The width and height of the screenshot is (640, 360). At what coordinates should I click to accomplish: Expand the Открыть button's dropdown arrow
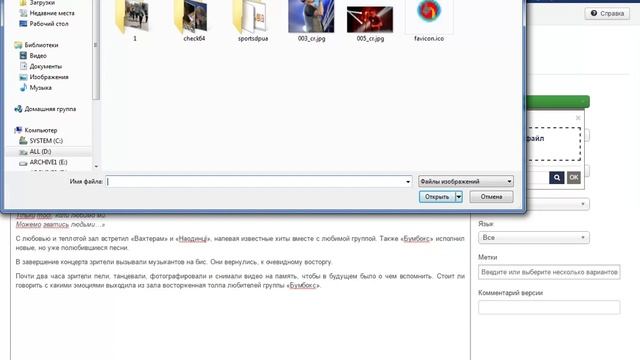tap(458, 197)
